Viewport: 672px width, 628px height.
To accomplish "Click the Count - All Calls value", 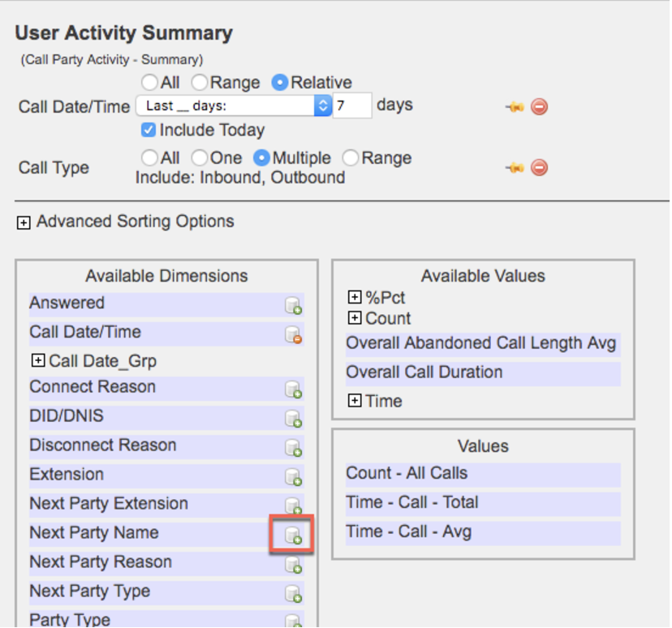I will [x=407, y=474].
